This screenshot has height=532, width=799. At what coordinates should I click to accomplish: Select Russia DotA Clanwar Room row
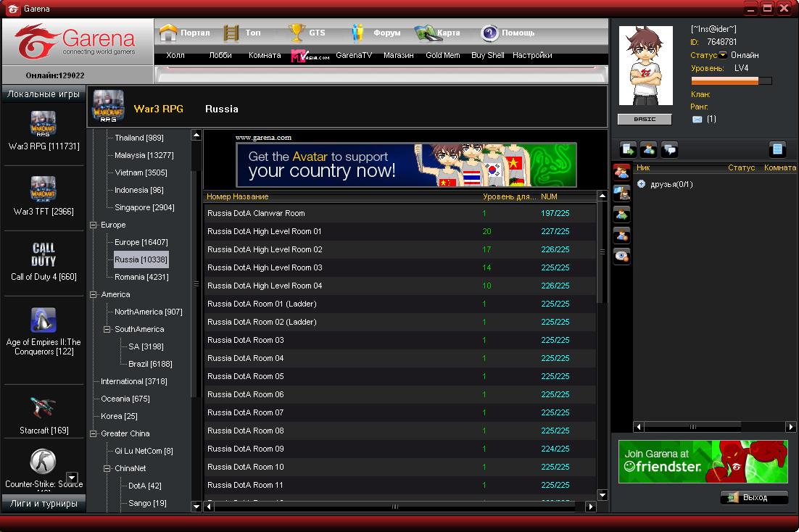tap(400, 213)
